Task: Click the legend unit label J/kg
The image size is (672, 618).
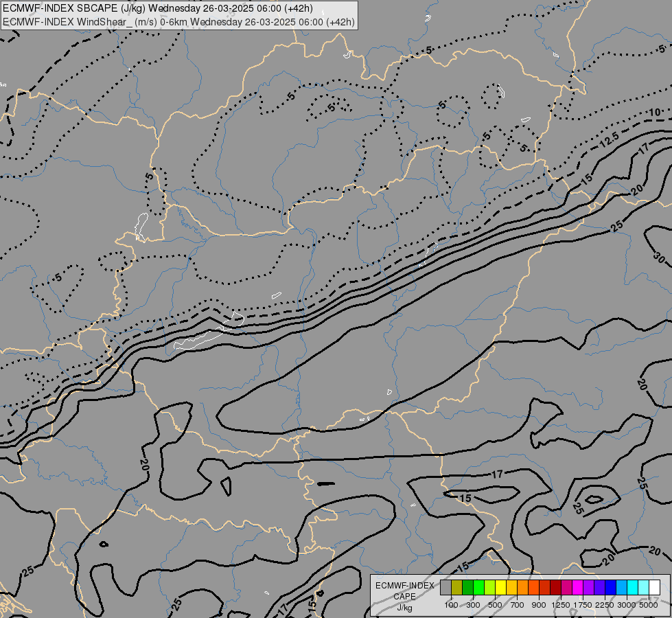Action: point(404,608)
